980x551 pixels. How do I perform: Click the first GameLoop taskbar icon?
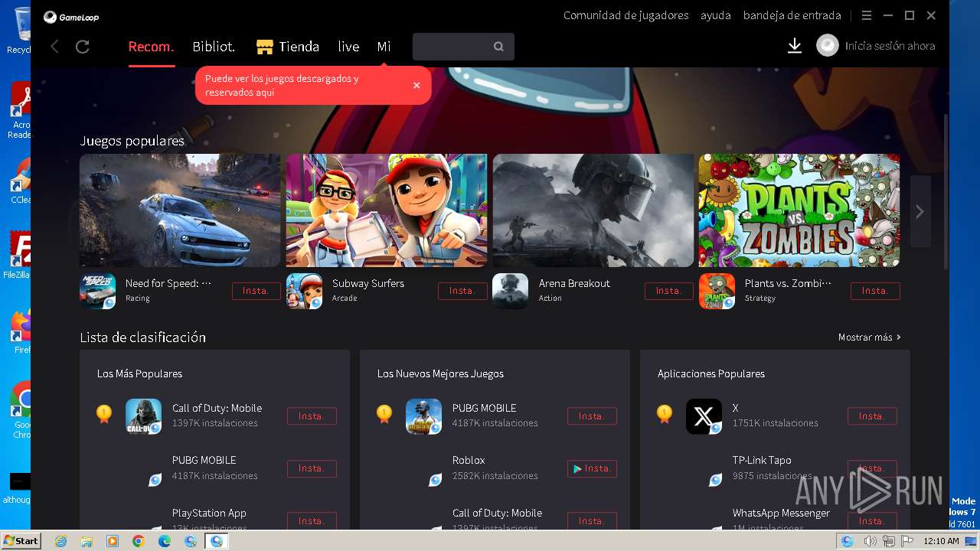pos(191,541)
